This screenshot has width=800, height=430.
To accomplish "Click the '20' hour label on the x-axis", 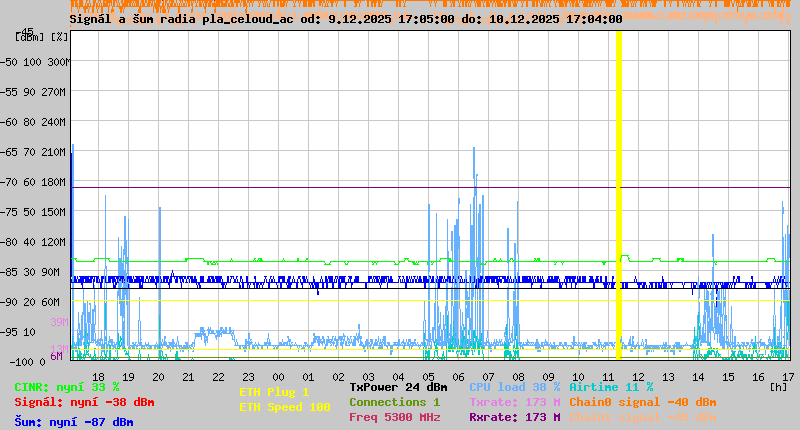I will 158,377.
